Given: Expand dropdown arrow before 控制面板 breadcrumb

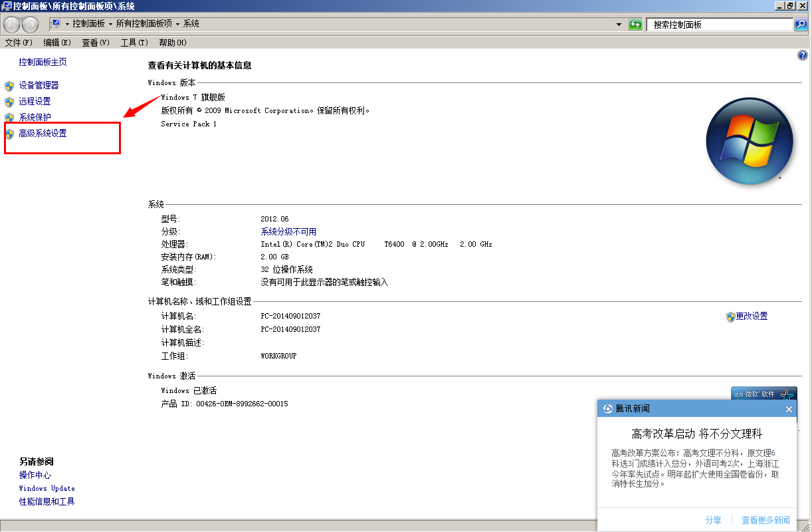Looking at the screenshot, I should point(67,24).
